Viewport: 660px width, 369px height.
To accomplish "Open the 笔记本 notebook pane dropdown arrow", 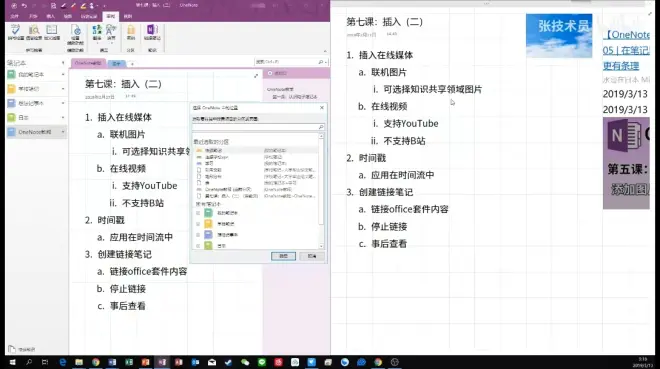I will coord(63,63).
